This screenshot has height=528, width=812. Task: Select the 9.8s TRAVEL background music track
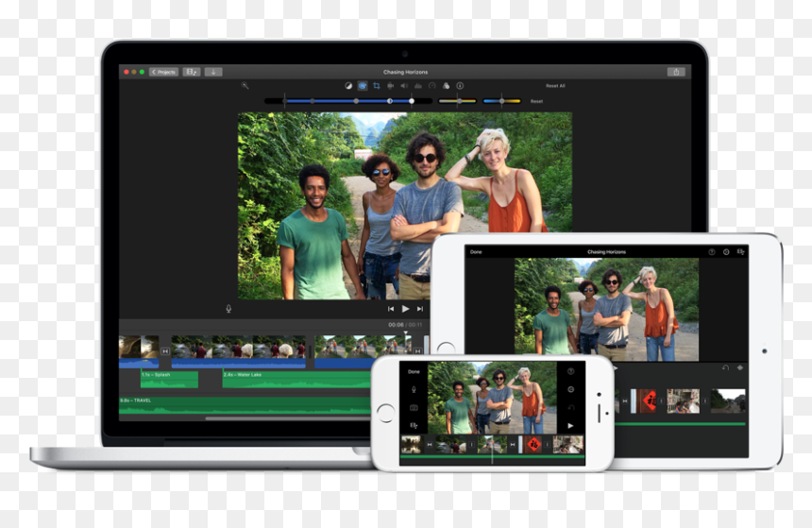tap(245, 406)
